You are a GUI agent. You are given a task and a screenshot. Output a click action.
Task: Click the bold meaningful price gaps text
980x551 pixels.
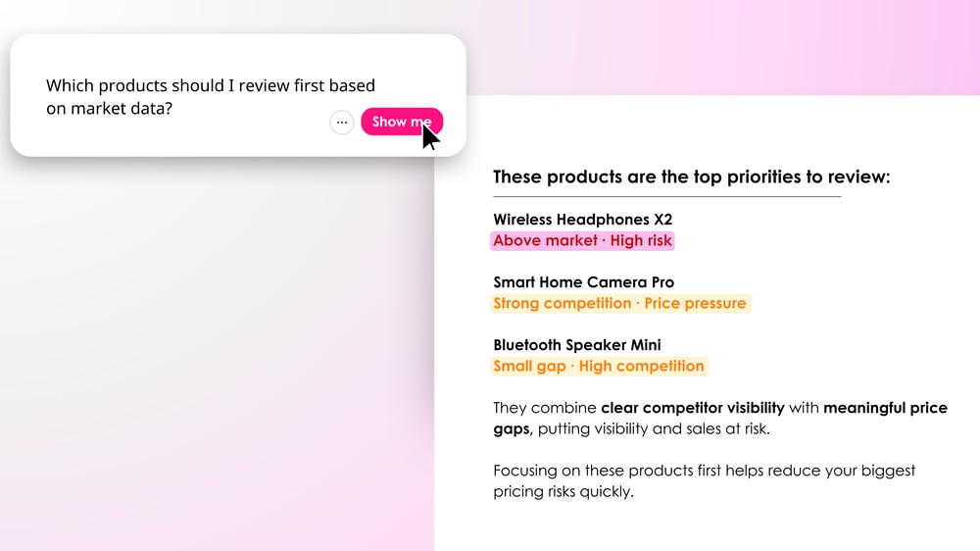click(885, 408)
